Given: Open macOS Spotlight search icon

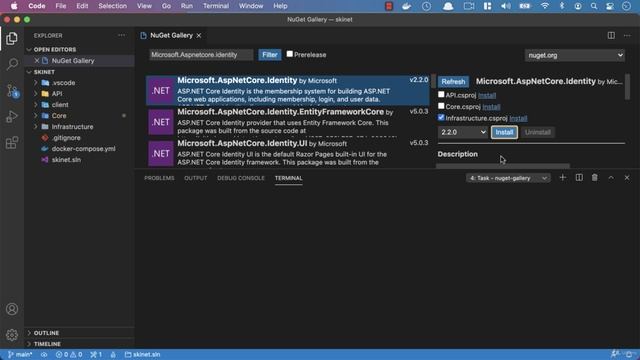Looking at the screenshot, I should pos(594,6).
